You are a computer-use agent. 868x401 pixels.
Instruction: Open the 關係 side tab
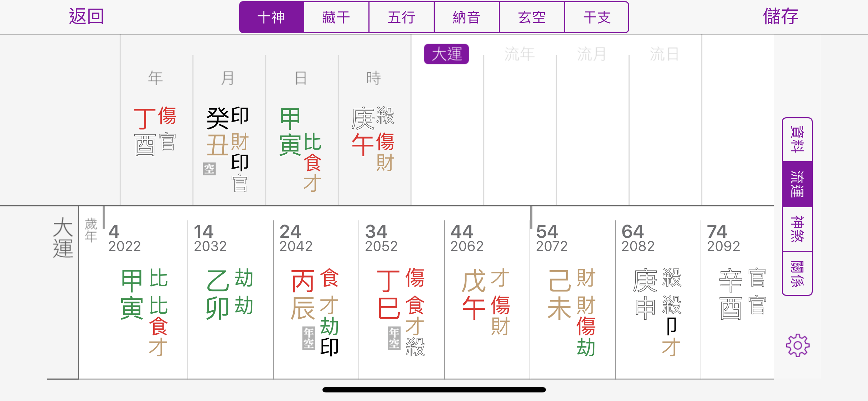797,273
